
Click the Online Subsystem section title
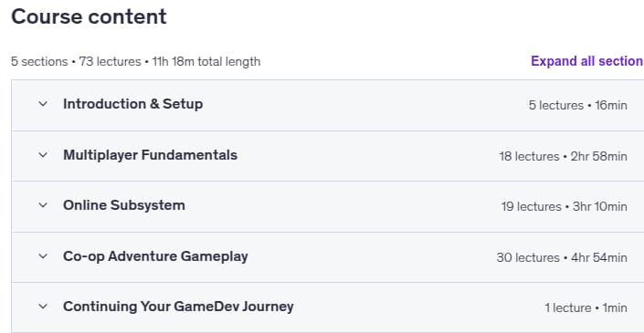pos(123,205)
